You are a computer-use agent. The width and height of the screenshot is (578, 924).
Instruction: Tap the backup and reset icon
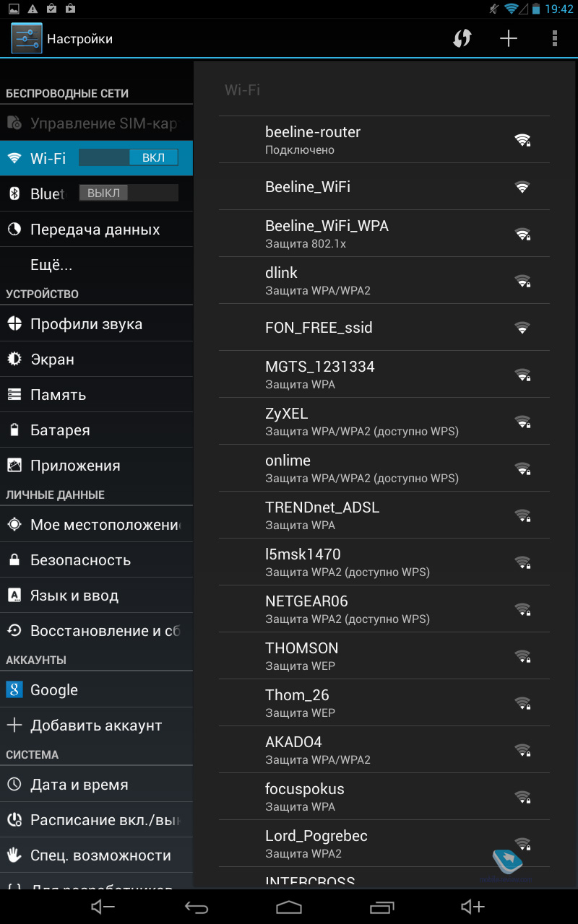[14, 631]
